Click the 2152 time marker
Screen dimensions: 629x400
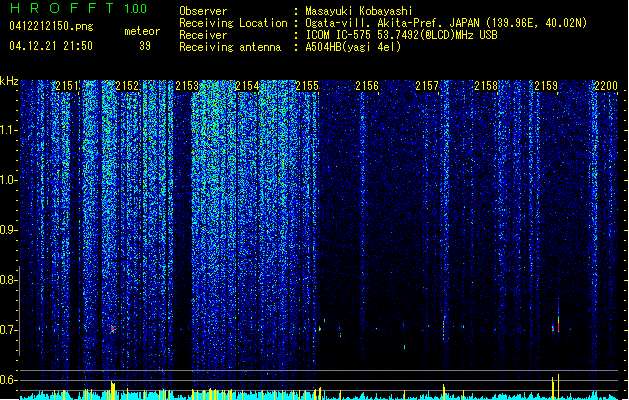point(127,86)
